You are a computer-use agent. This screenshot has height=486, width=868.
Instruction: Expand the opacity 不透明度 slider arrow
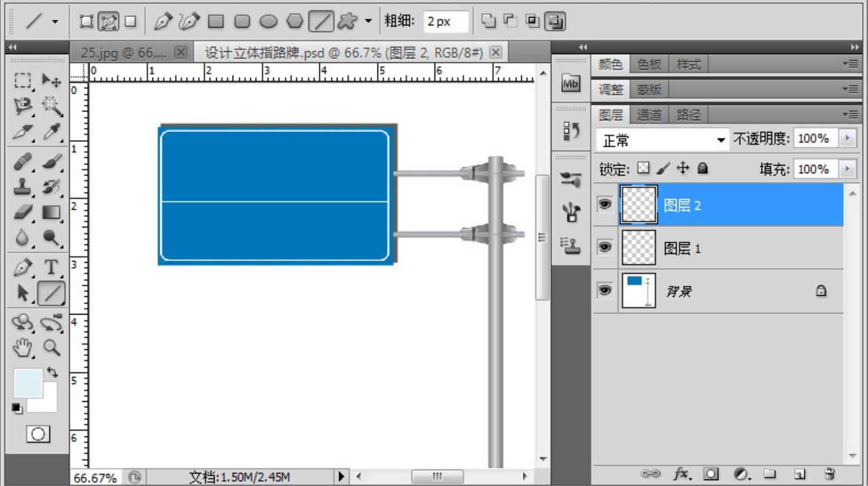pos(847,138)
